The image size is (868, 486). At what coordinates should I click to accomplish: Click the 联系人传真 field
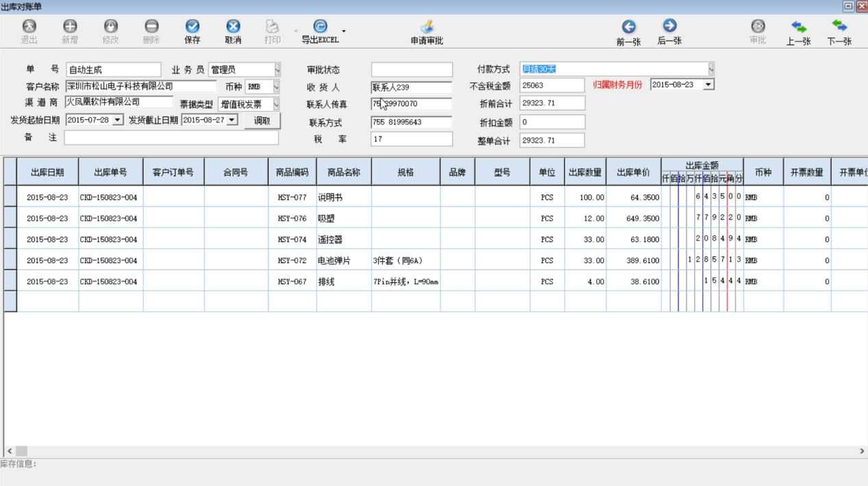pyautogui.click(x=412, y=104)
